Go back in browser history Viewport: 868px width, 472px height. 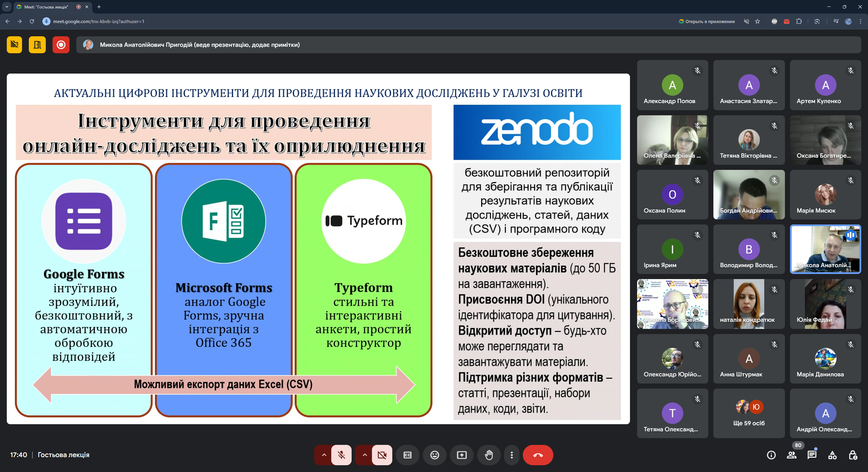click(x=7, y=21)
